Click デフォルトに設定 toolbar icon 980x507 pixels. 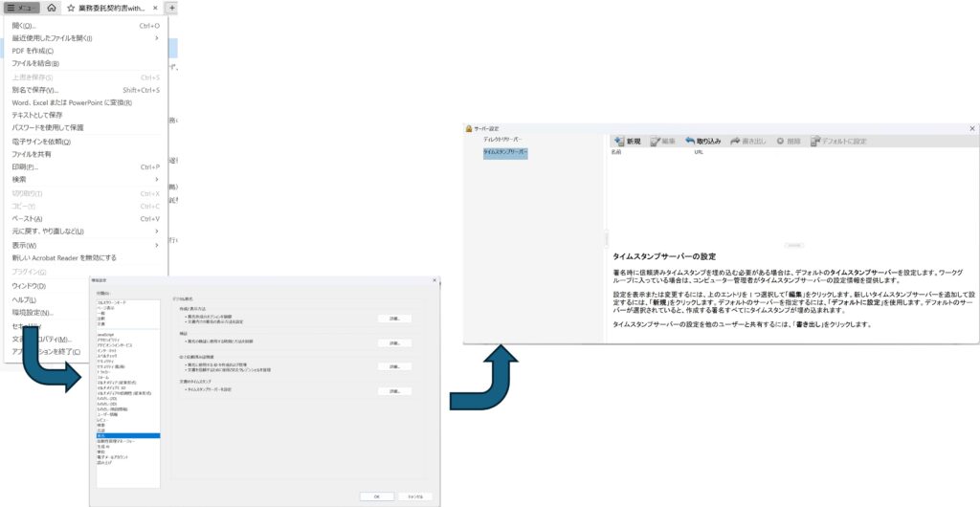pyautogui.click(x=838, y=141)
